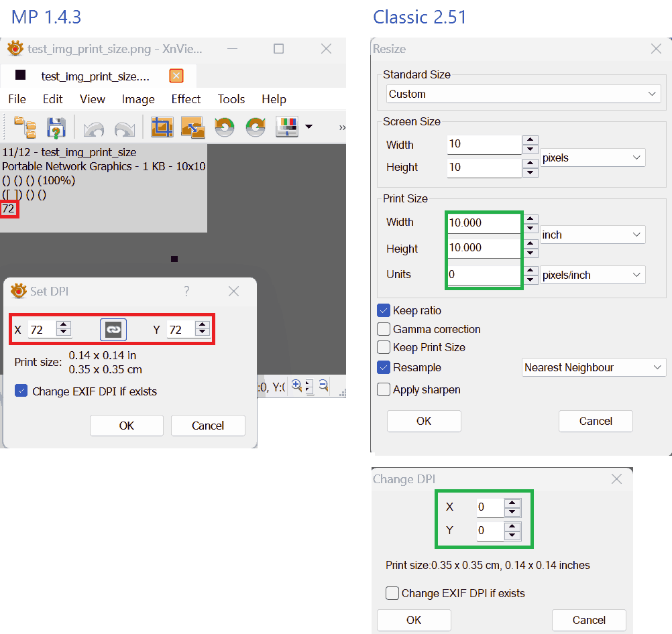Click the zoom out magnifier icon

pyautogui.click(x=324, y=385)
